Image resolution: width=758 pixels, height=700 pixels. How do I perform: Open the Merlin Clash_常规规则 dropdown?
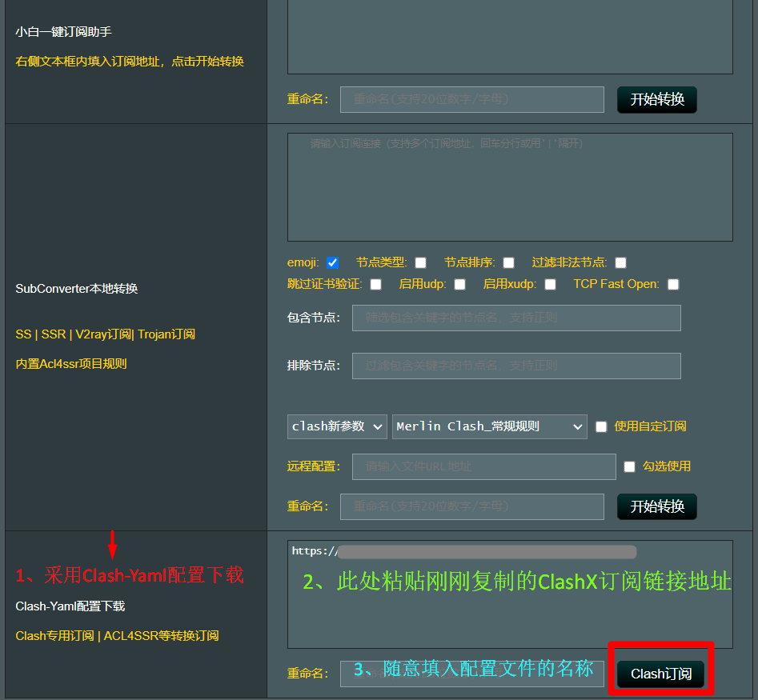(489, 426)
